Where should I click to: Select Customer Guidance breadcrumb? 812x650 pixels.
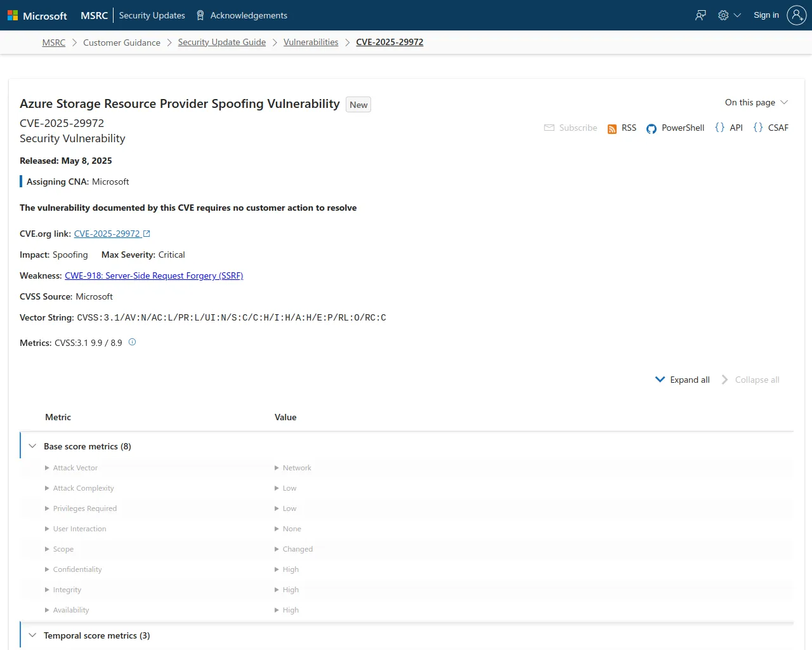click(122, 43)
